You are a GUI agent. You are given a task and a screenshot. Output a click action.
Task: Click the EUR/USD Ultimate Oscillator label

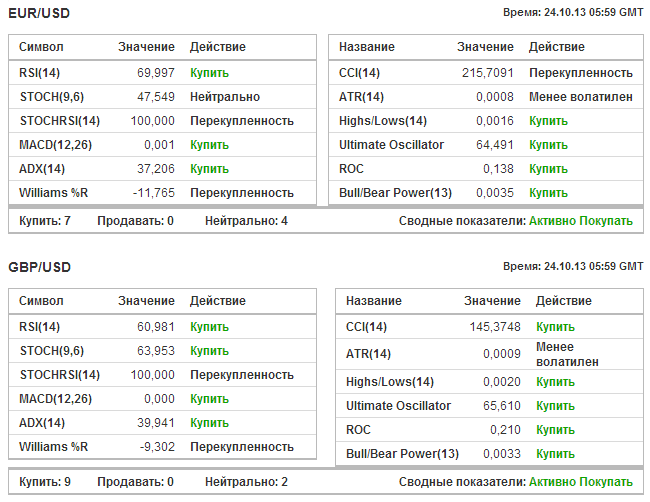[x=391, y=145]
